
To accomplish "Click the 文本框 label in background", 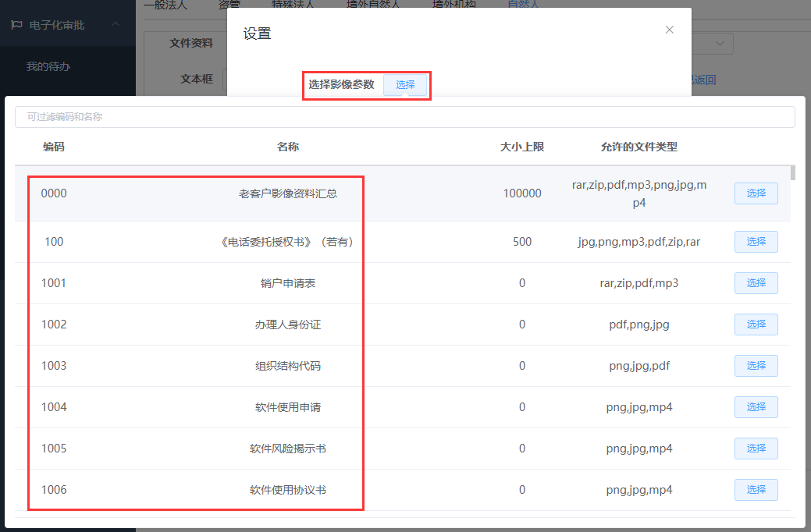I will click(x=197, y=79).
